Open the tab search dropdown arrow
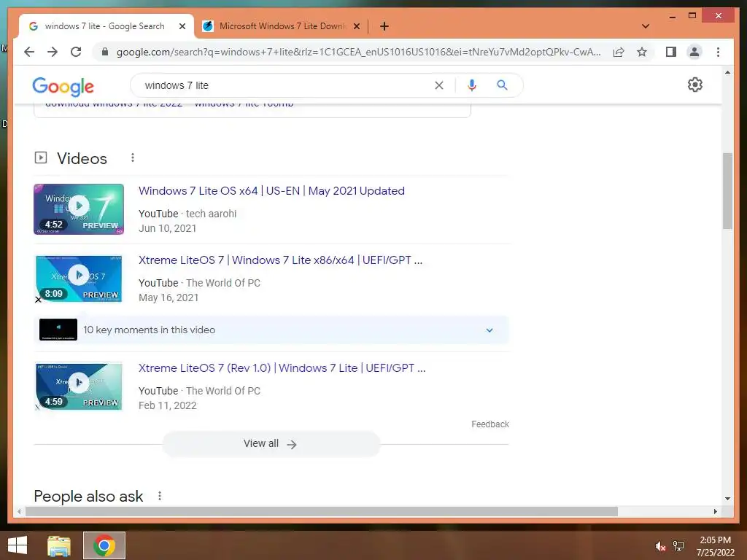The image size is (747, 560). point(646,26)
